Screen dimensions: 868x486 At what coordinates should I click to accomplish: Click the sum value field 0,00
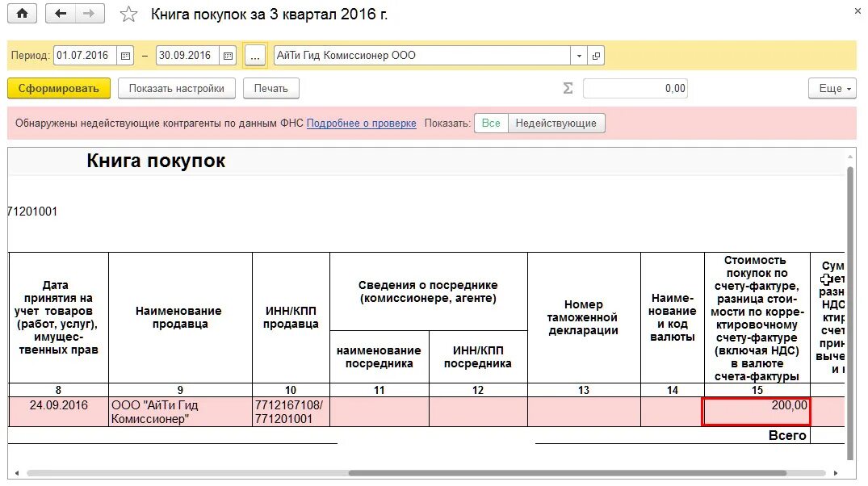tap(635, 89)
